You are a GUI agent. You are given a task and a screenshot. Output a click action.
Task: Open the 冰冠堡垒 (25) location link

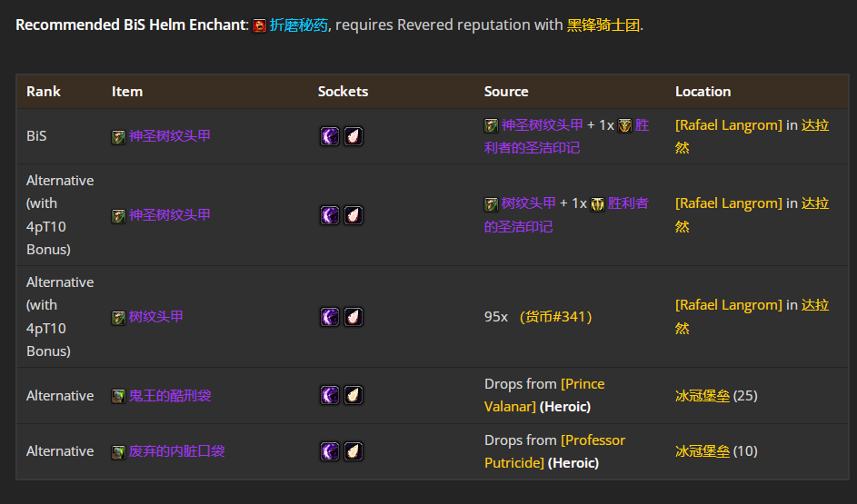(x=703, y=396)
